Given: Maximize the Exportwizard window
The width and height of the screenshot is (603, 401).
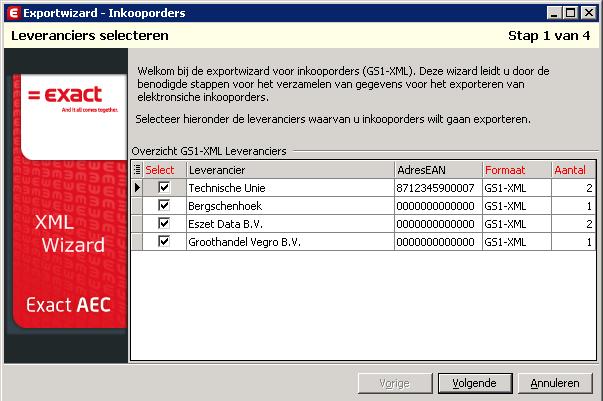Looking at the screenshot, I should click(x=571, y=13).
